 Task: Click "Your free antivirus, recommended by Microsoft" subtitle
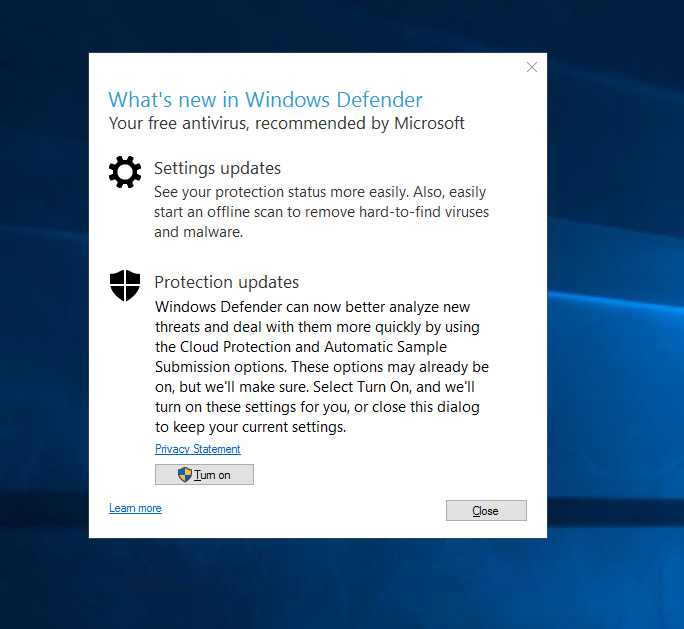[x=287, y=123]
